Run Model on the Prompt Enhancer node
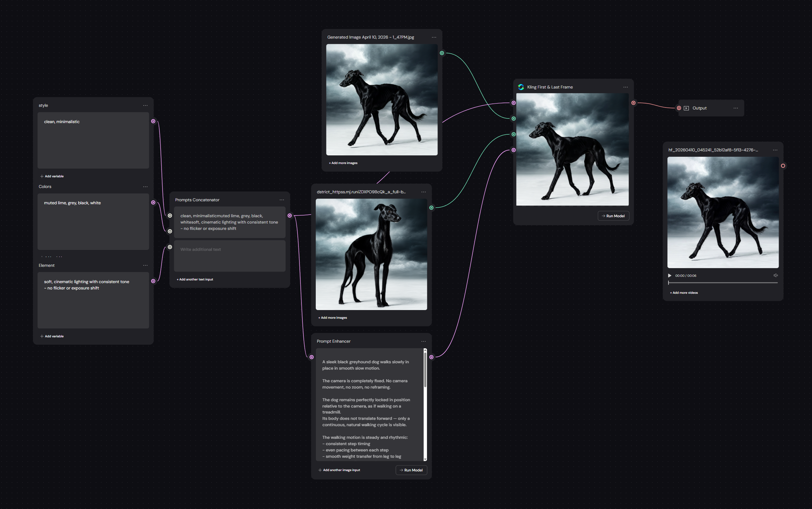The height and width of the screenshot is (509, 812). (411, 470)
